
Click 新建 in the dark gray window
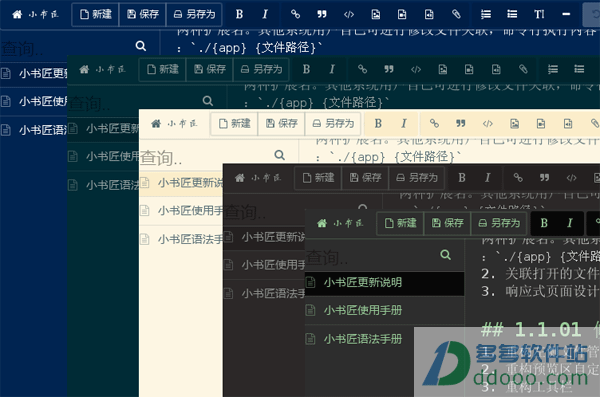pyautogui.click(x=318, y=178)
